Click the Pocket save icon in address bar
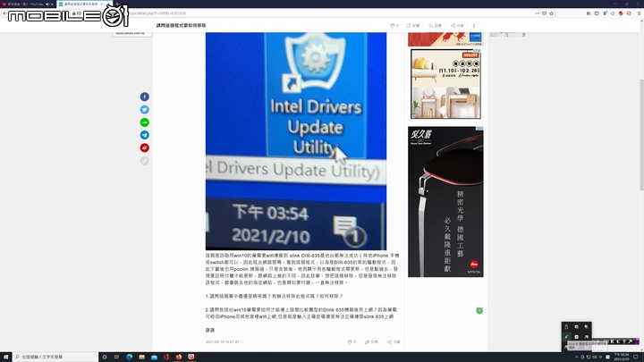 point(544,13)
